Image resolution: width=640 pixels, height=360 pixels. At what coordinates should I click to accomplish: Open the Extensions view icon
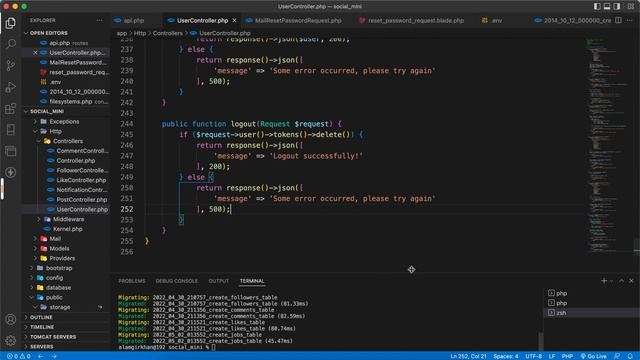11,108
